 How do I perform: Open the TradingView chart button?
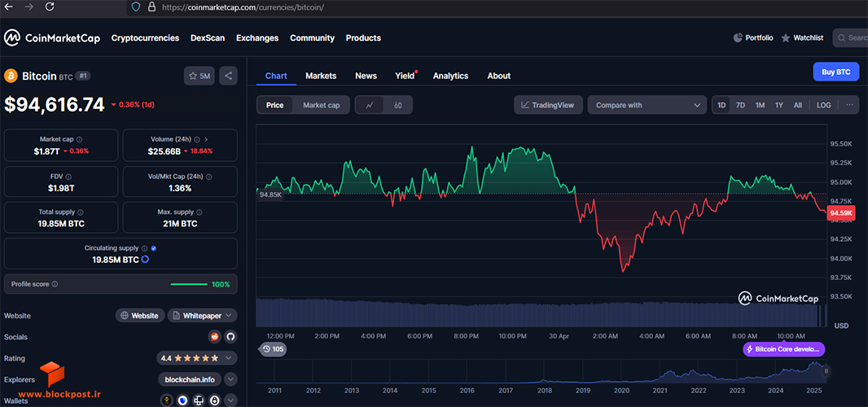548,105
